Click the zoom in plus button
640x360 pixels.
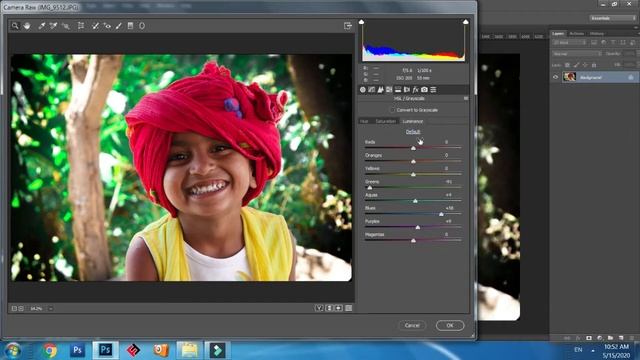click(x=21, y=309)
